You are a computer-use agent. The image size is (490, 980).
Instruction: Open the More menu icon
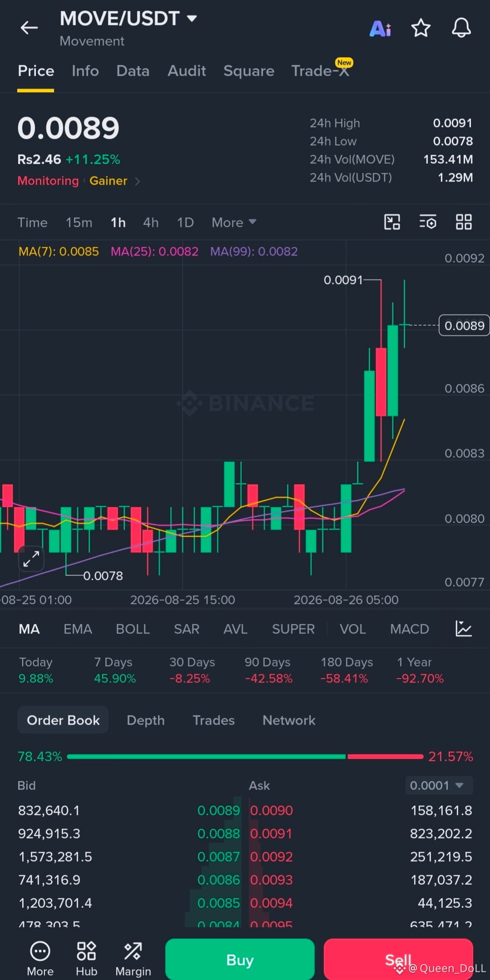coord(40,959)
